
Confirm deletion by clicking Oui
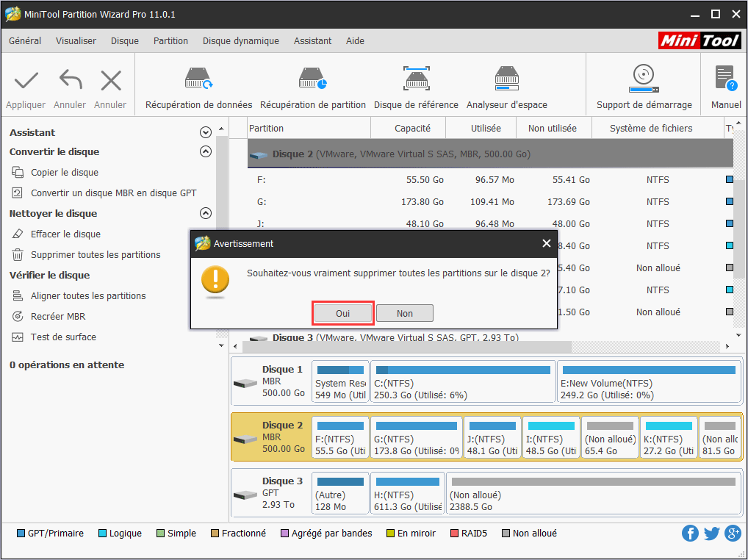(x=342, y=312)
